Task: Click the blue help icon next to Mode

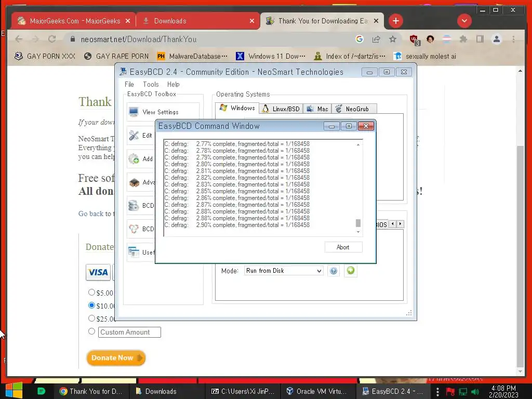Action: [334, 271]
